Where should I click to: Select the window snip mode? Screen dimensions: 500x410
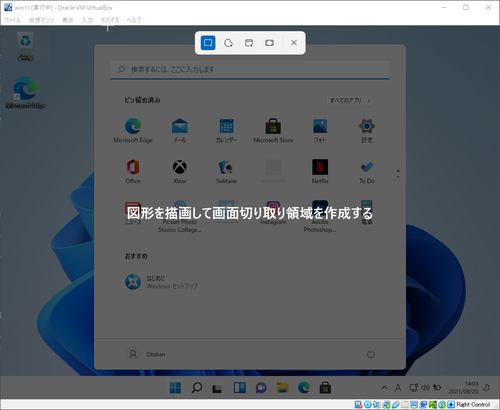click(x=249, y=43)
